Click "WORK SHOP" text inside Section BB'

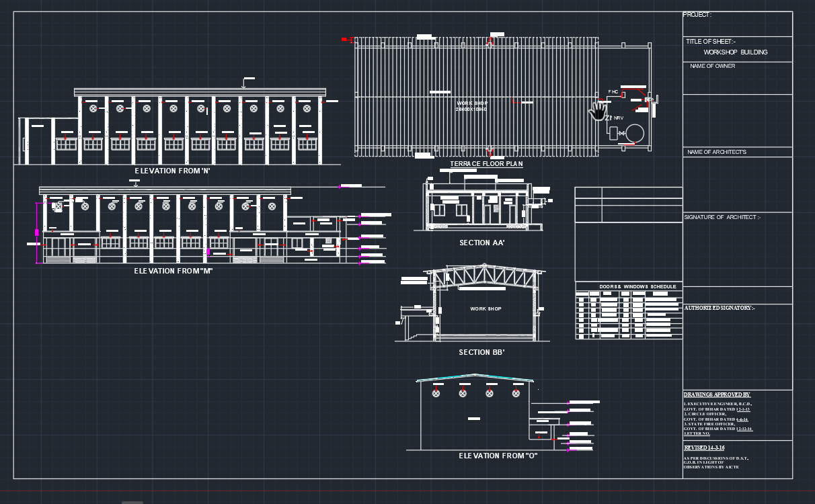(x=486, y=309)
